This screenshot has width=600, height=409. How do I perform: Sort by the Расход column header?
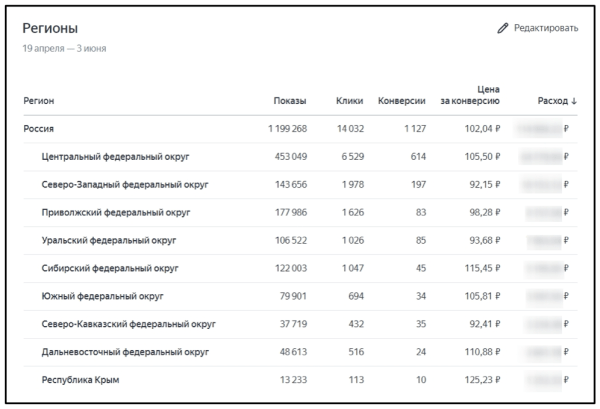point(553,101)
